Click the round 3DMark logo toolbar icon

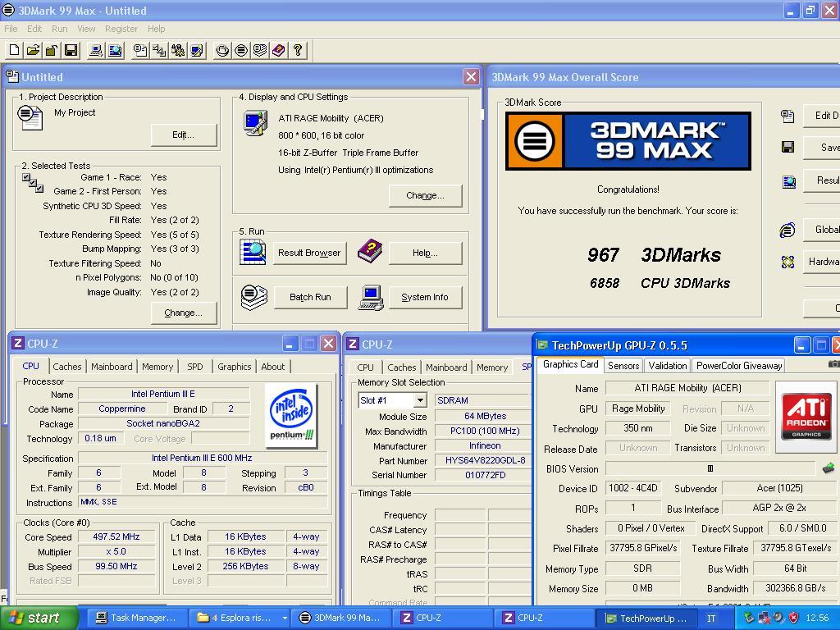coord(241,50)
